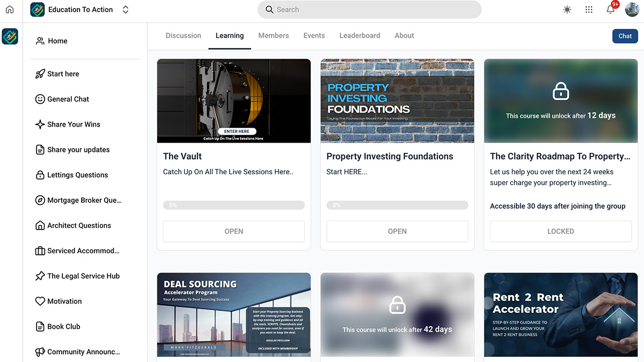
Task: Click the notifications bell icon
Action: 610,9
